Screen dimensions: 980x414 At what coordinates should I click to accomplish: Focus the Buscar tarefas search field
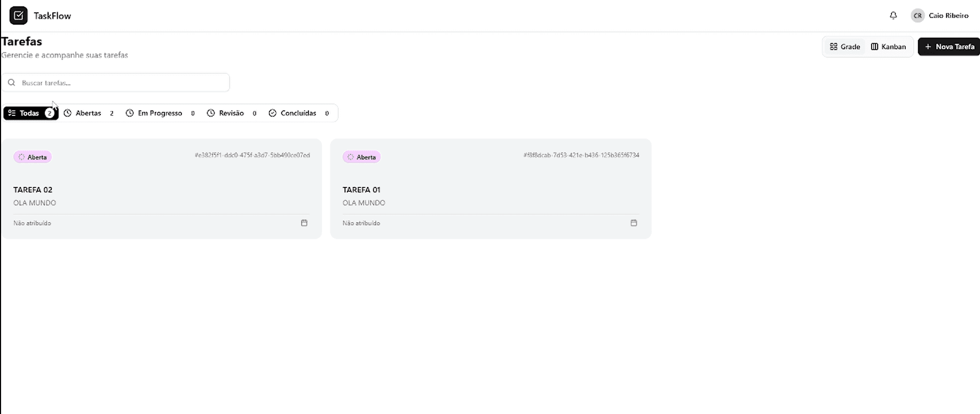123,83
